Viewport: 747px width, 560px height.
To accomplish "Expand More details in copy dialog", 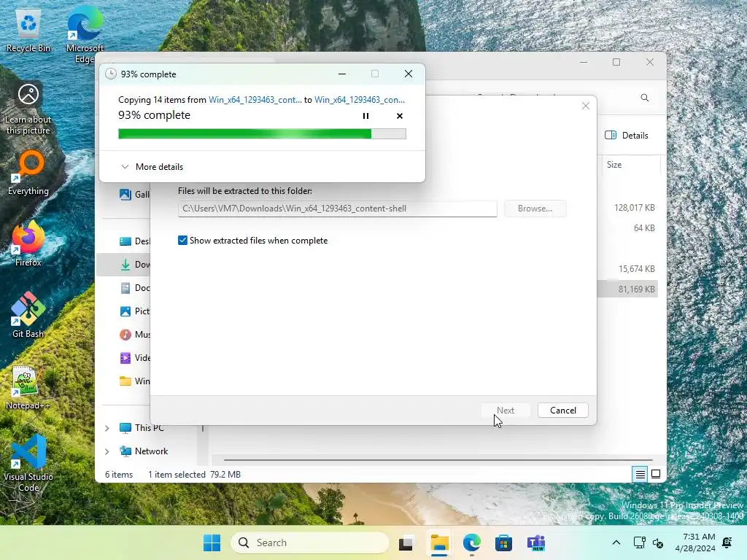I will coord(152,167).
